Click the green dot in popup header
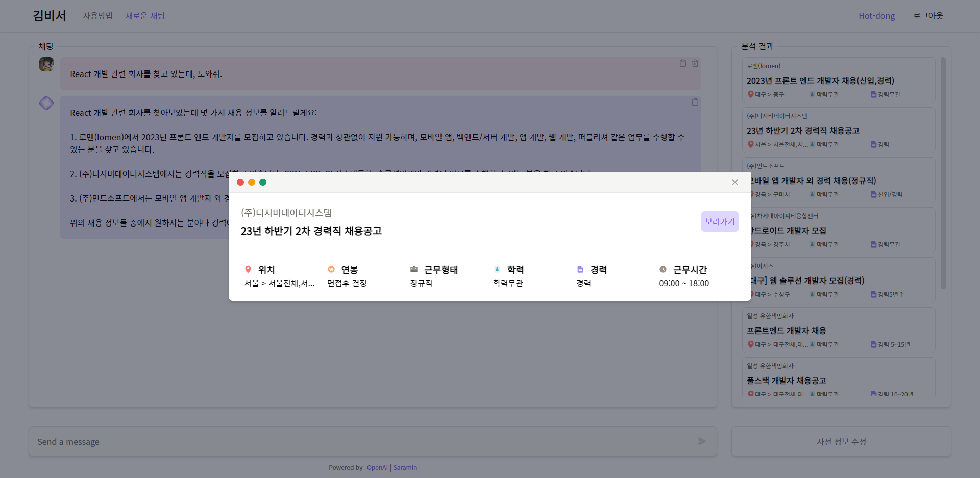The image size is (980, 478). click(263, 182)
